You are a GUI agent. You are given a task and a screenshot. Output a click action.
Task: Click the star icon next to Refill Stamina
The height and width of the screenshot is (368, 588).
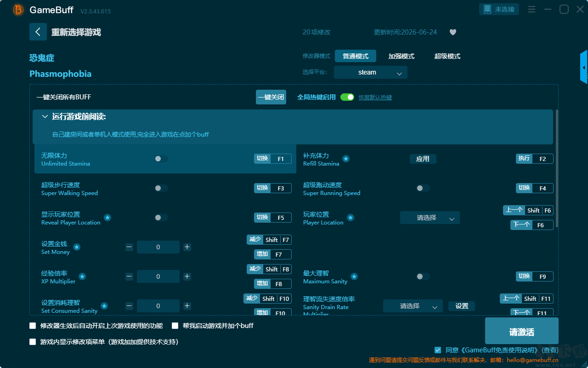tap(346, 159)
